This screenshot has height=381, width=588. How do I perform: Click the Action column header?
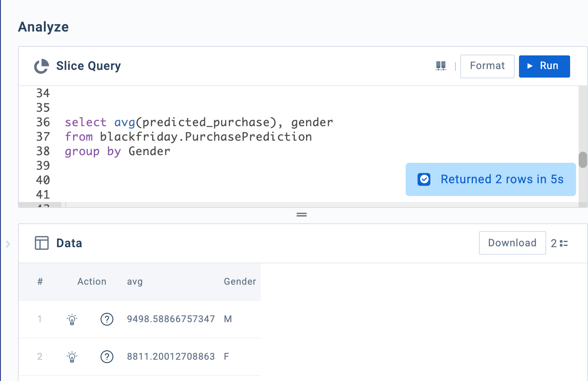92,282
